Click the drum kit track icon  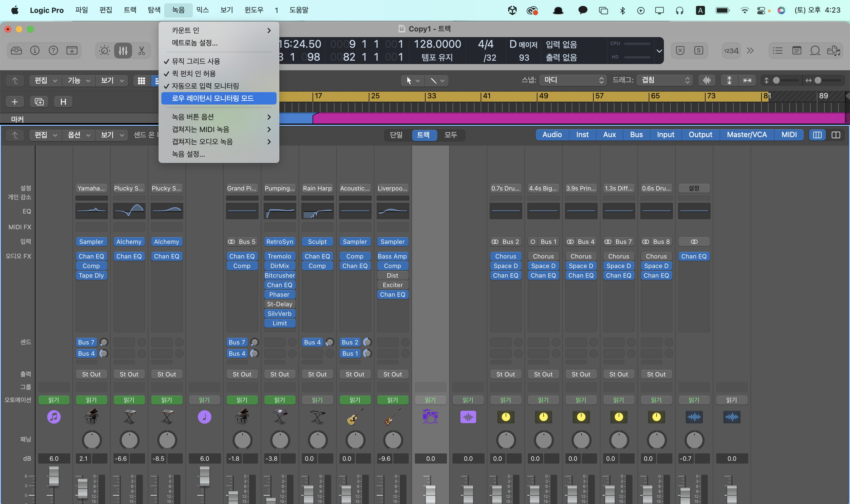pyautogui.click(x=430, y=417)
